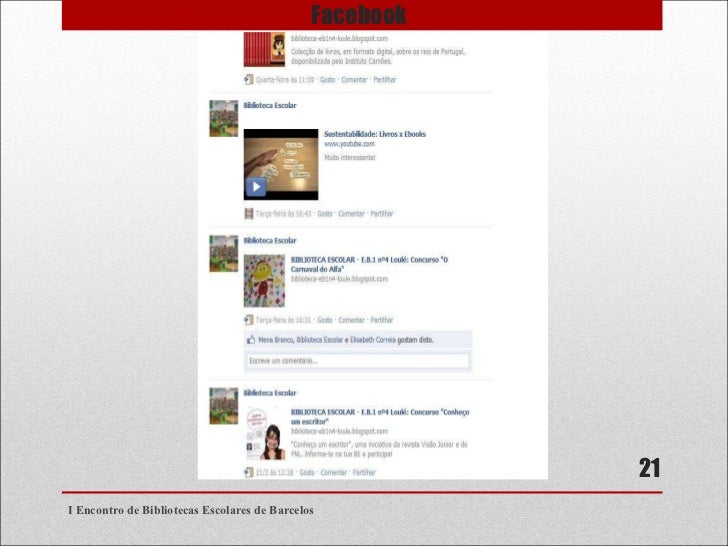This screenshot has width=728, height=546.
Task: Click the Muito interessante! description text
Action: [x=350, y=158]
